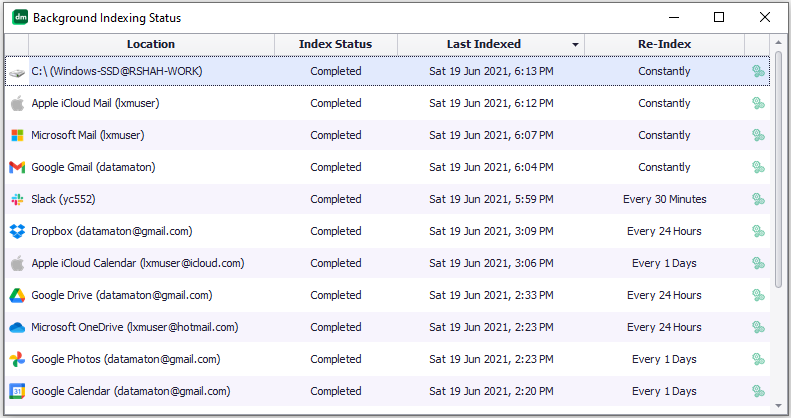791x418 pixels.
Task: Sort by the Location column header
Action: click(x=151, y=44)
